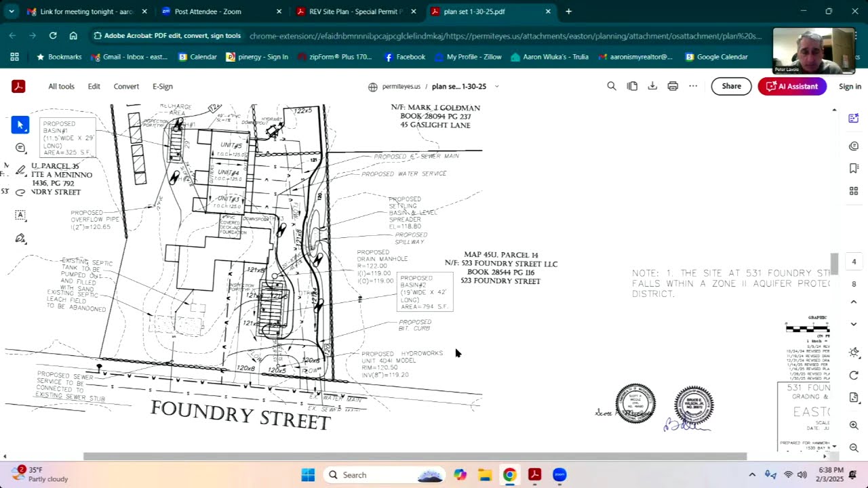Image resolution: width=868 pixels, height=488 pixels.
Task: Open Gmail Inbox bookmark
Action: pos(129,57)
